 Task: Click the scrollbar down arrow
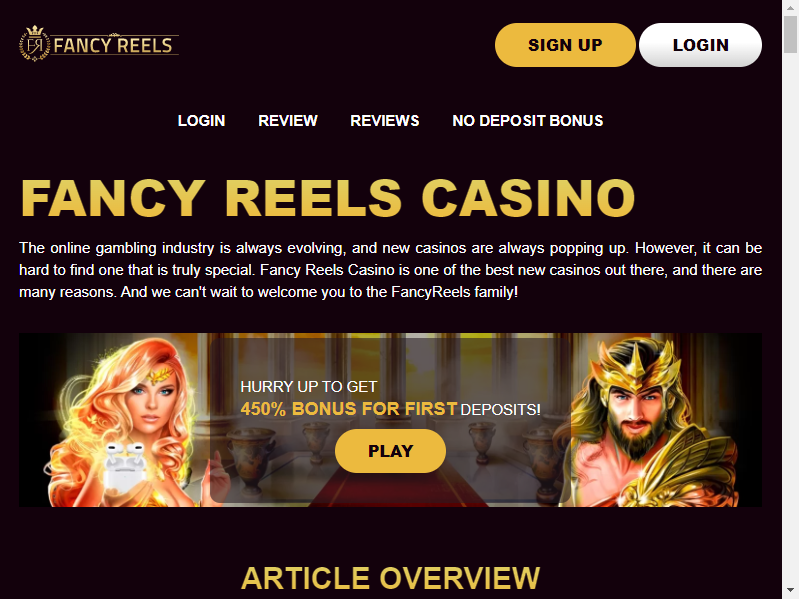(x=790, y=592)
